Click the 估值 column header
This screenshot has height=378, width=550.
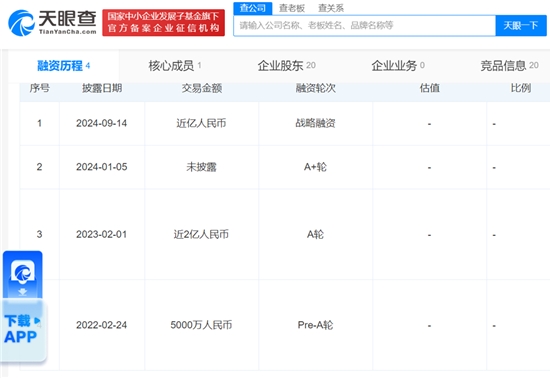tap(430, 88)
